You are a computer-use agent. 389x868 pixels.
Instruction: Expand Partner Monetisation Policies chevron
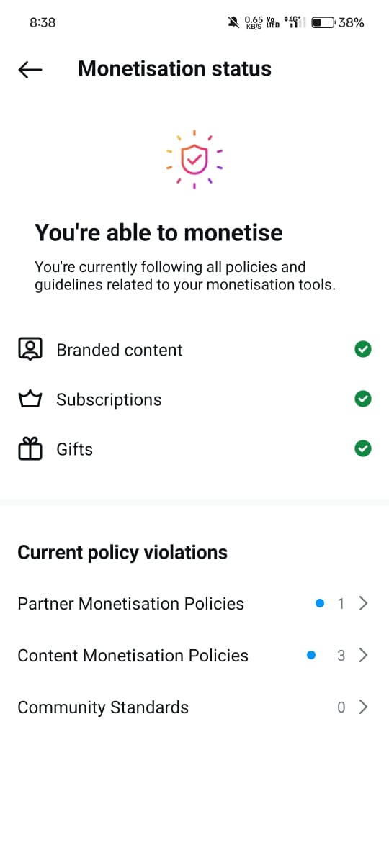(x=363, y=604)
